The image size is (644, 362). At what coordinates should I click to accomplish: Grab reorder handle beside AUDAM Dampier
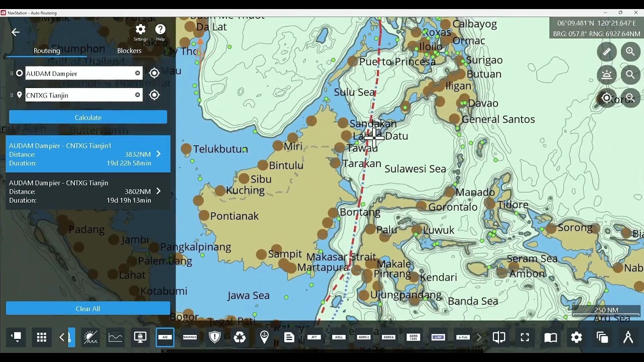click(12, 73)
